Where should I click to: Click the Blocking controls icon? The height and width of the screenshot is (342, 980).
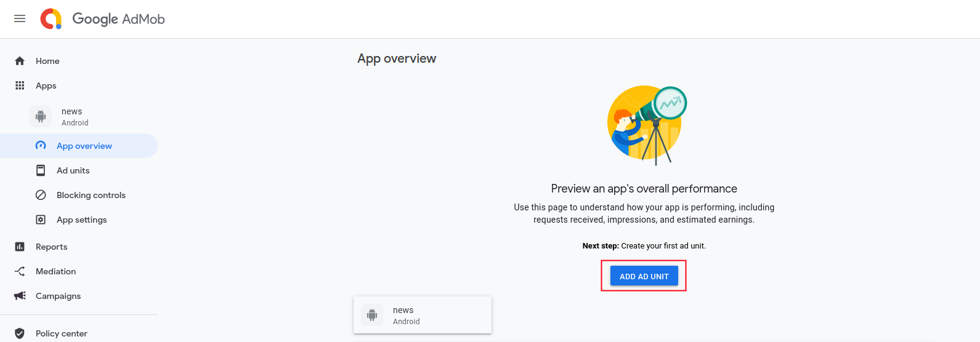point(41,195)
